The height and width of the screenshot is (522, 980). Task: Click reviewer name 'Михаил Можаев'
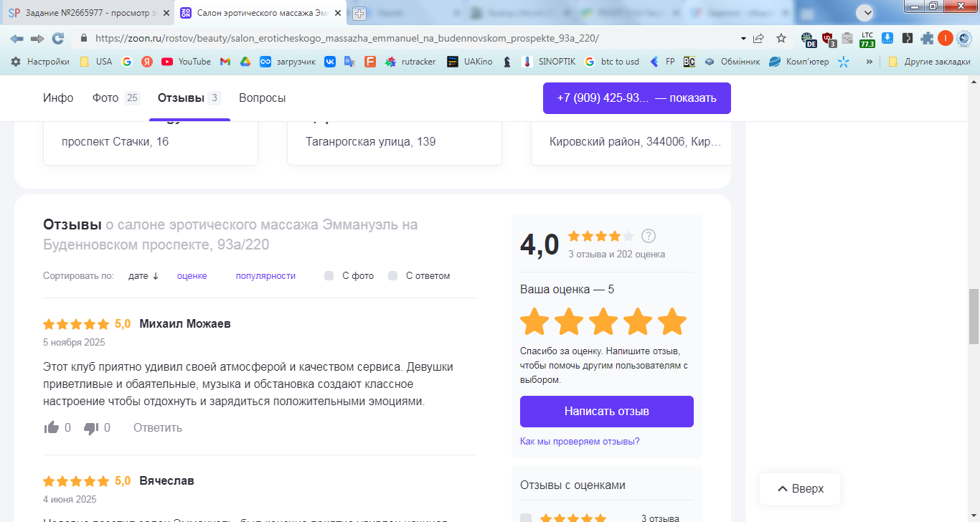185,323
